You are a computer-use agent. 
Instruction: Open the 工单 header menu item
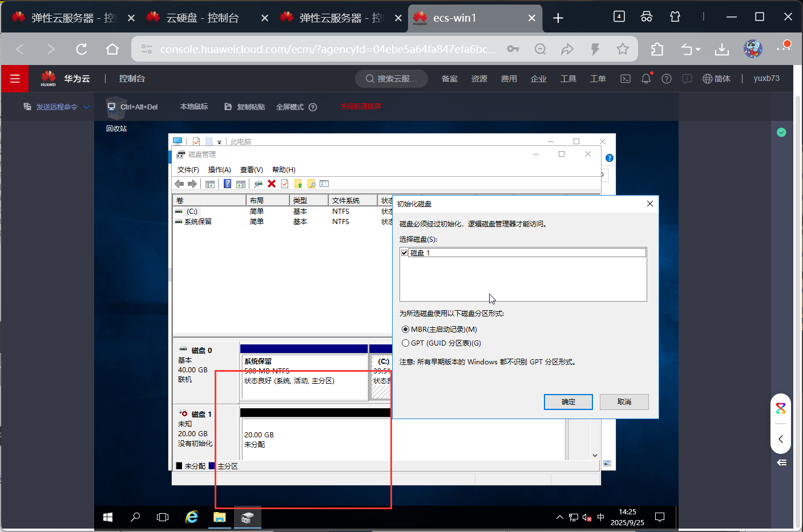[598, 79]
